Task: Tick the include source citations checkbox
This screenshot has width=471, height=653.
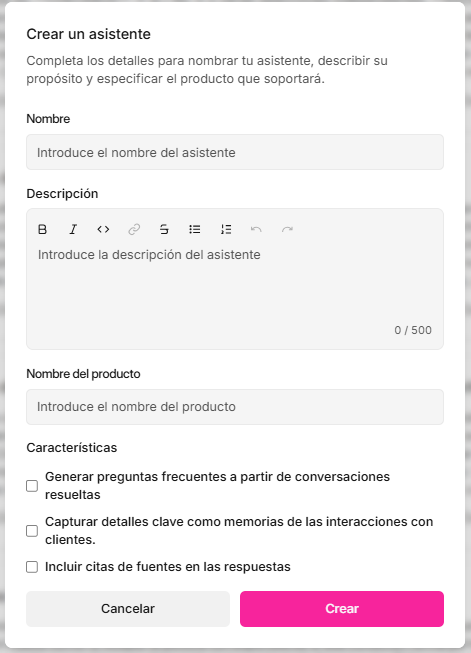Action: click(32, 567)
